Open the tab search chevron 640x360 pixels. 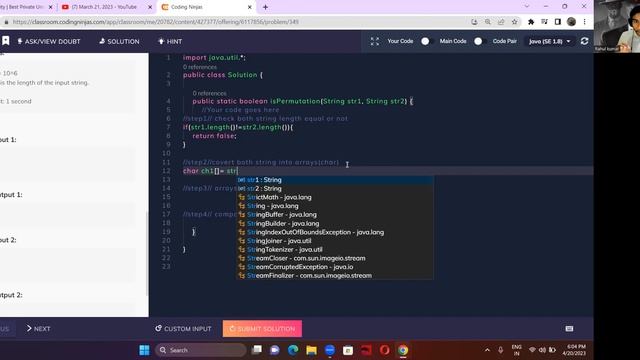pos(527,7)
